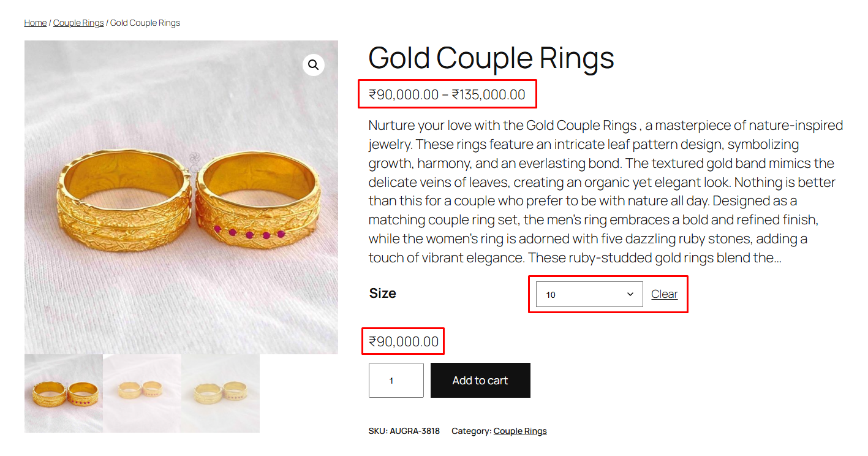Focus the quantity input field
This screenshot has height=456, width=868.
[396, 381]
